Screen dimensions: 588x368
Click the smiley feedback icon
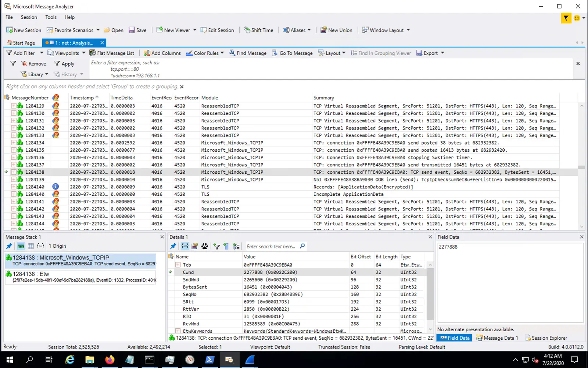[577, 18]
